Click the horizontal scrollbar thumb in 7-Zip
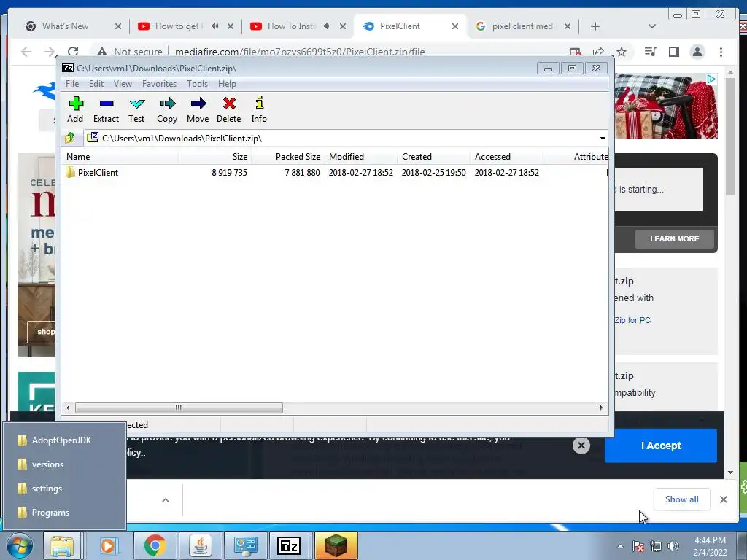The width and height of the screenshot is (747, 560). click(179, 408)
